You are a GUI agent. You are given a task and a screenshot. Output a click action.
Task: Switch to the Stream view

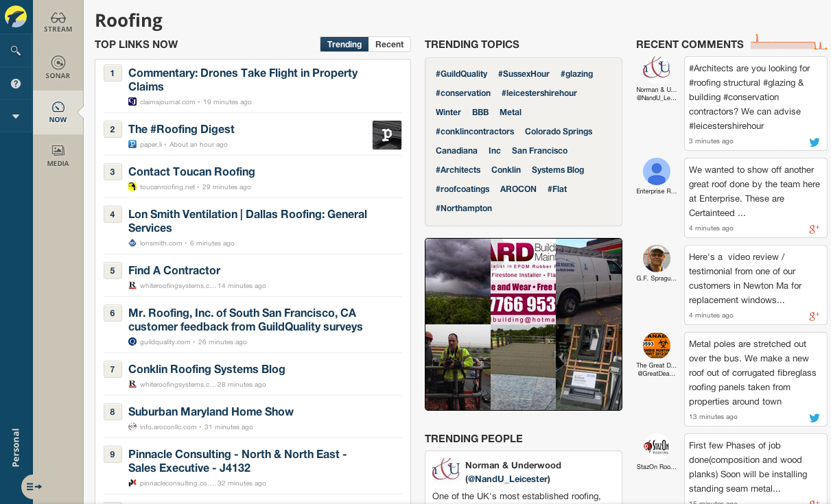pyautogui.click(x=58, y=22)
